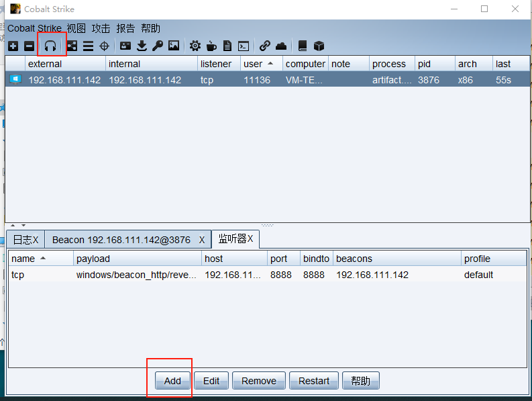Close the 监听器 tab
The image size is (532, 401).
[x=250, y=239]
